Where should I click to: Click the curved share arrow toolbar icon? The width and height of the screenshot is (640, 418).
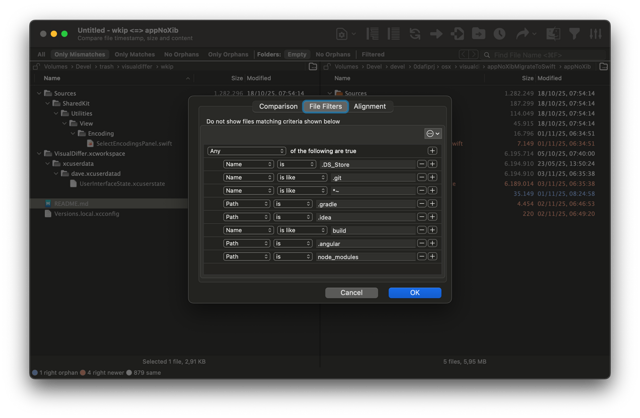pos(522,34)
